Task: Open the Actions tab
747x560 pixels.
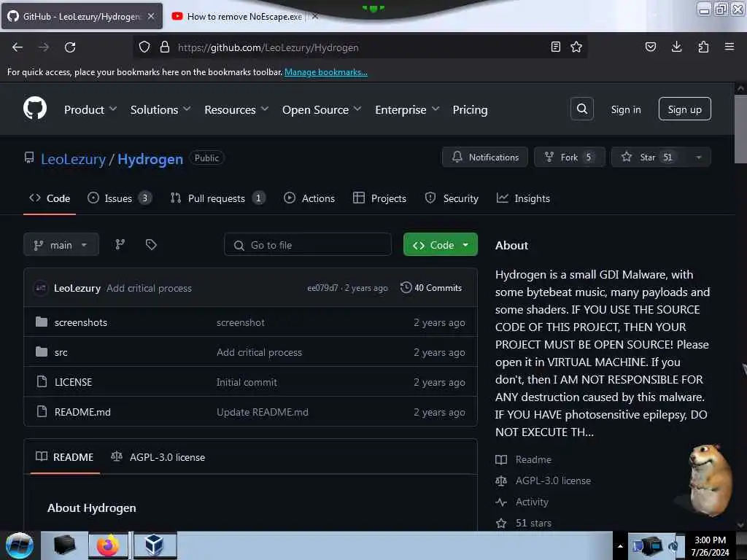Action: coord(309,198)
